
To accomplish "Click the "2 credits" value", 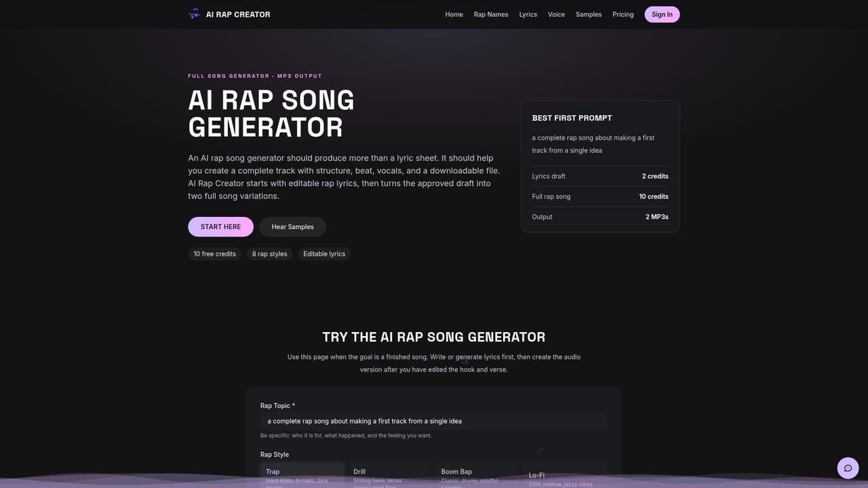I will pos(655,176).
